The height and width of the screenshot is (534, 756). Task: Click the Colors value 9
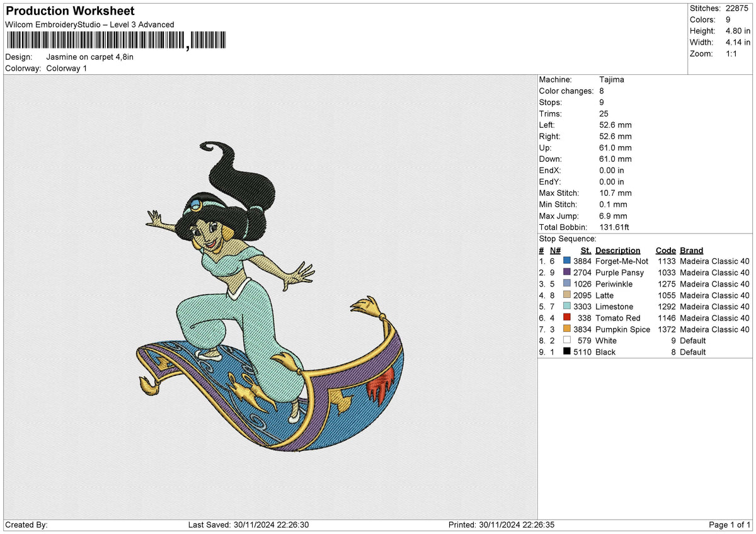(x=728, y=20)
